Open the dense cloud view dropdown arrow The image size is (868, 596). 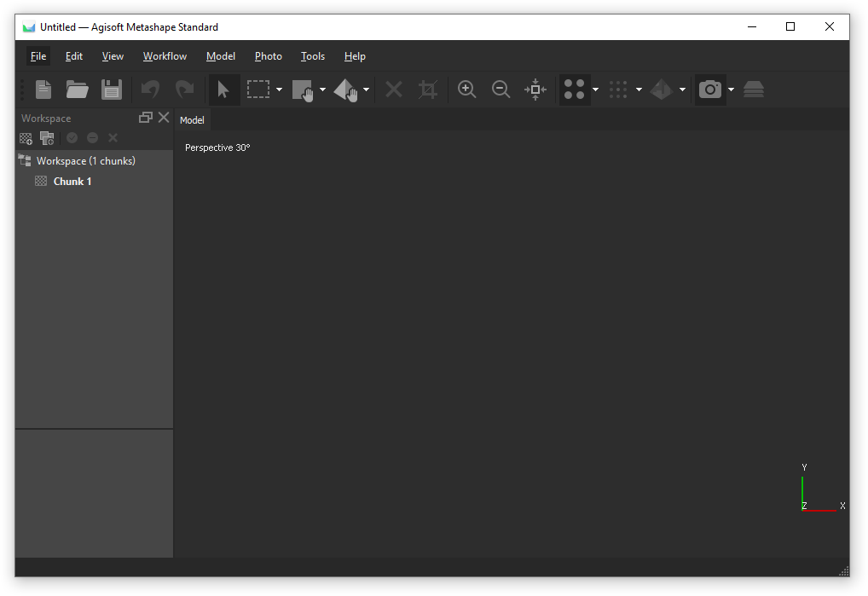639,90
